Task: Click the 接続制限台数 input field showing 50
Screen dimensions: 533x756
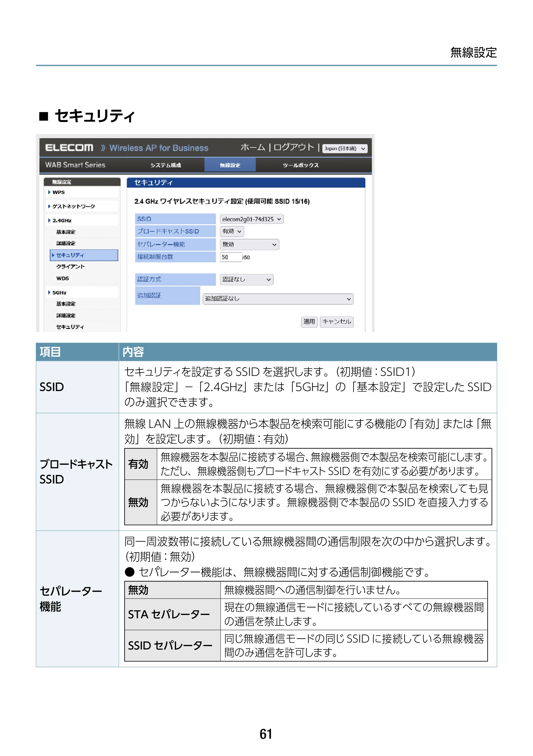Action: pos(231,257)
